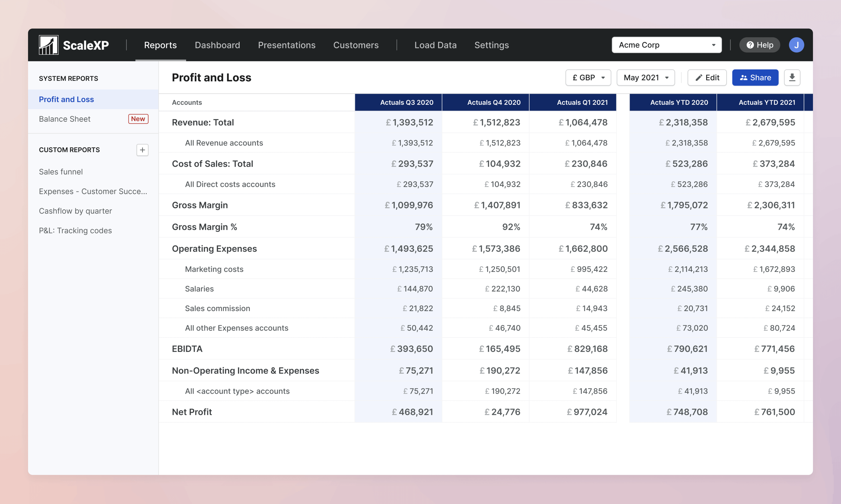Screen dimensions: 841x504
Task: Go to the Presentations tab
Action: coord(287,45)
